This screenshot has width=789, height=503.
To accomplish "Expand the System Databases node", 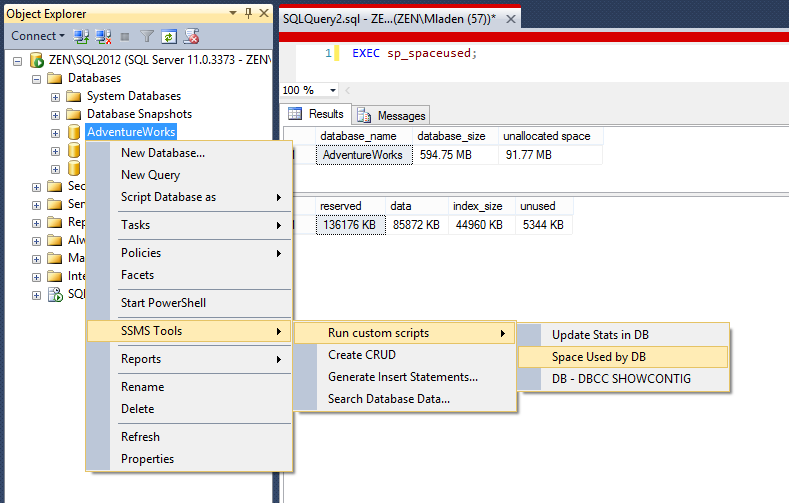I will click(55, 97).
